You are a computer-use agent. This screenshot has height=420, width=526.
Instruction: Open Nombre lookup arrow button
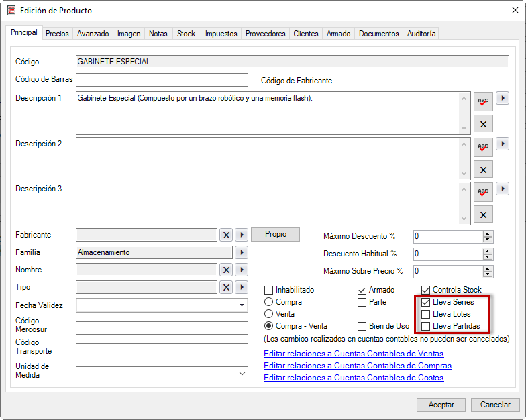242,270
